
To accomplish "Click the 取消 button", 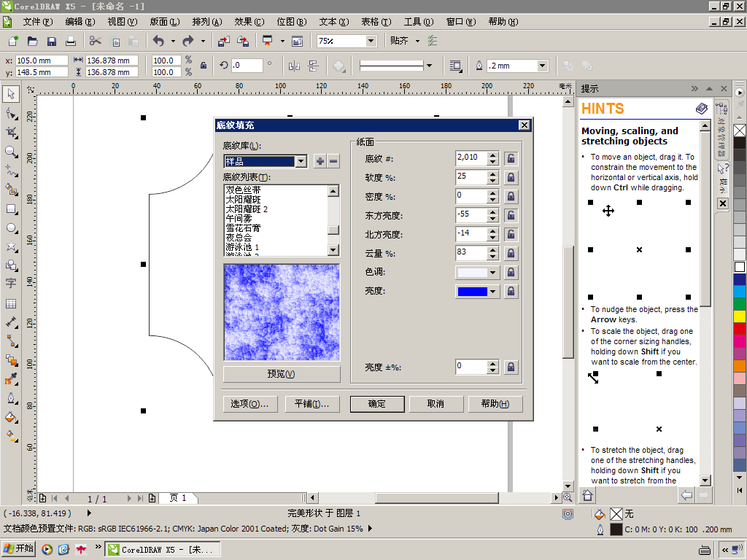I will tap(436, 404).
